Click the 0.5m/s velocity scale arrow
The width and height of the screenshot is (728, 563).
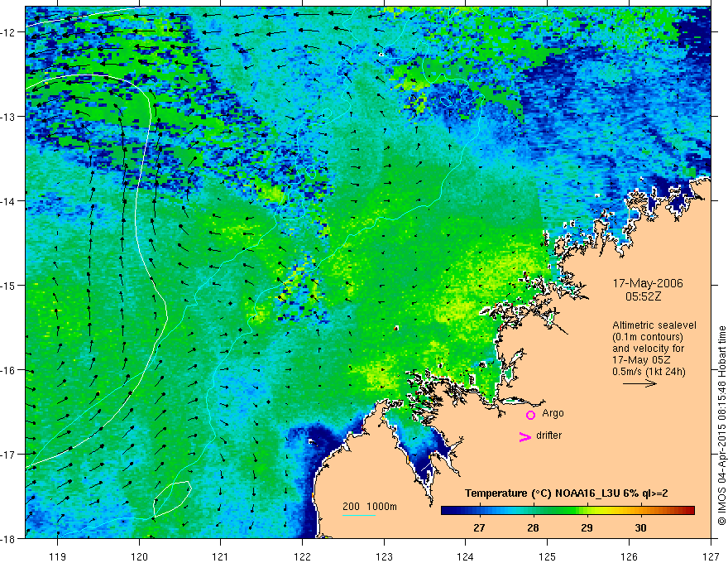639,383
